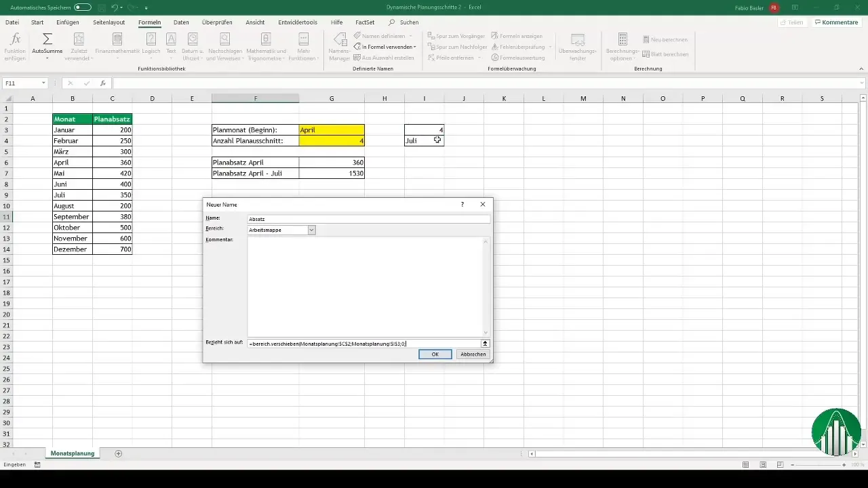
Task: Open the In Formel verwenden dropdown
Action: click(x=384, y=47)
